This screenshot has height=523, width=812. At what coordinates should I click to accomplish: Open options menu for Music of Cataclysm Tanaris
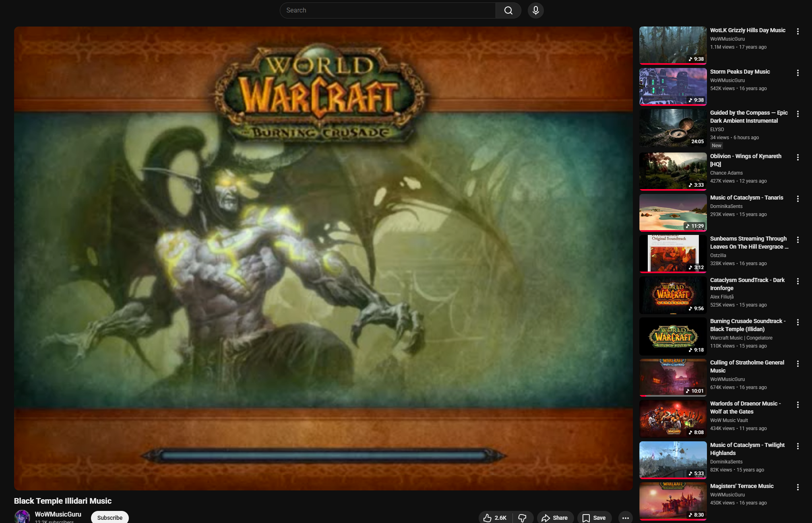798,199
